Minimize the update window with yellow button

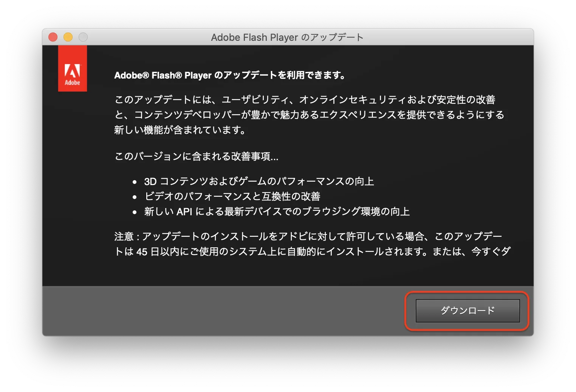coord(68,37)
